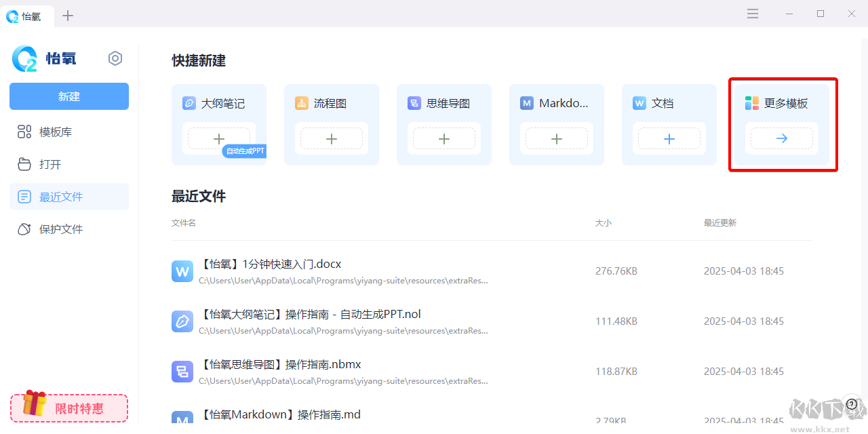Create a new 思维导图 mind map
The image size is (868, 434).
point(443,138)
